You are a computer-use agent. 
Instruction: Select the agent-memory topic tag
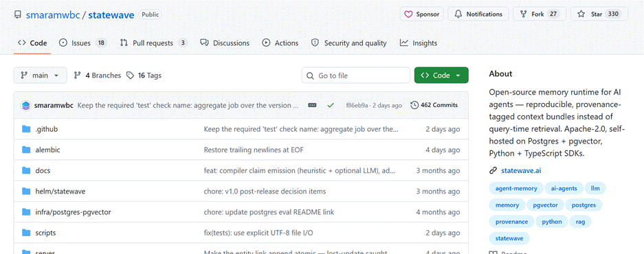point(516,188)
